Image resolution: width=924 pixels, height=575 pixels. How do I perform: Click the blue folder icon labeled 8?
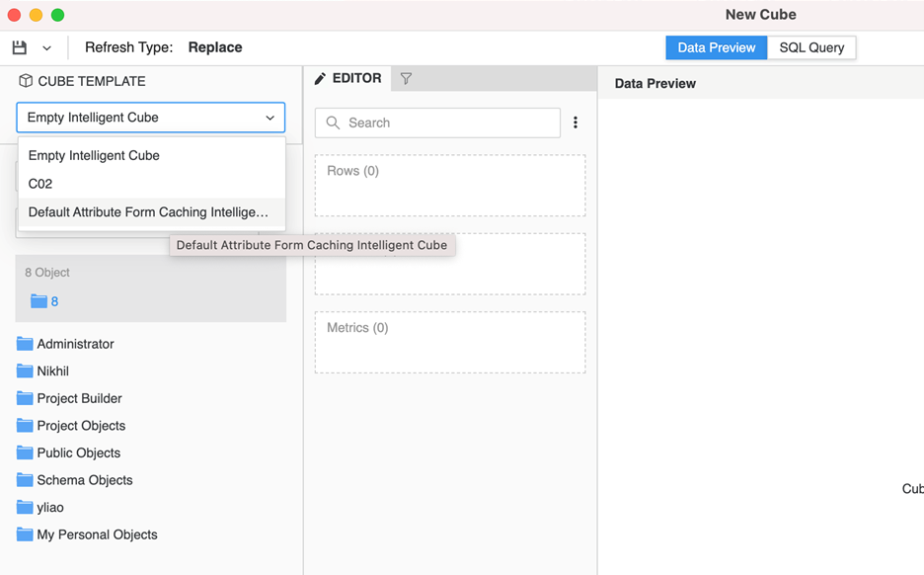(39, 301)
